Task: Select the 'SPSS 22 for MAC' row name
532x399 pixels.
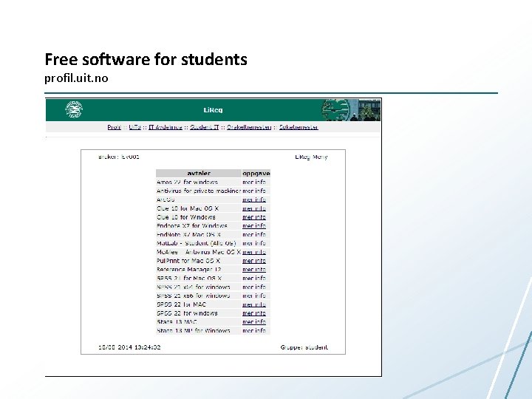Action: coord(182,304)
